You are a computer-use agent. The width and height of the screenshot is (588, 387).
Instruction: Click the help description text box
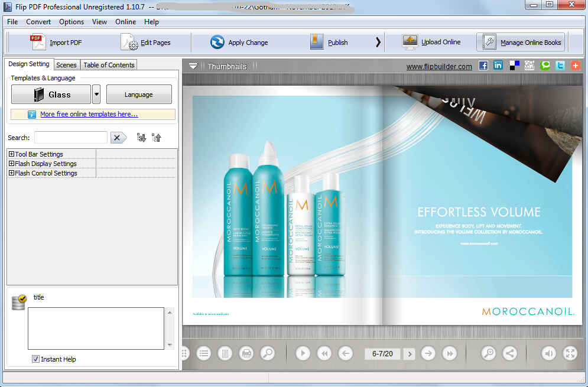(x=96, y=328)
